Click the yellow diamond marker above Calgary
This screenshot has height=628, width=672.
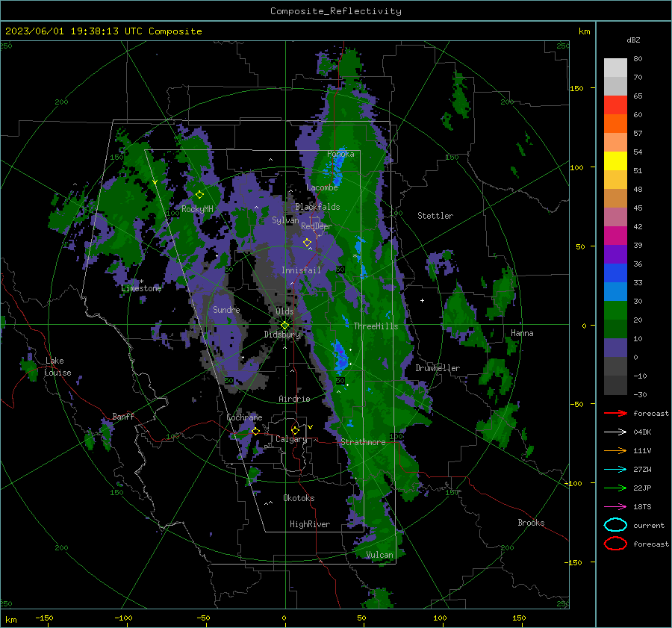tap(295, 430)
